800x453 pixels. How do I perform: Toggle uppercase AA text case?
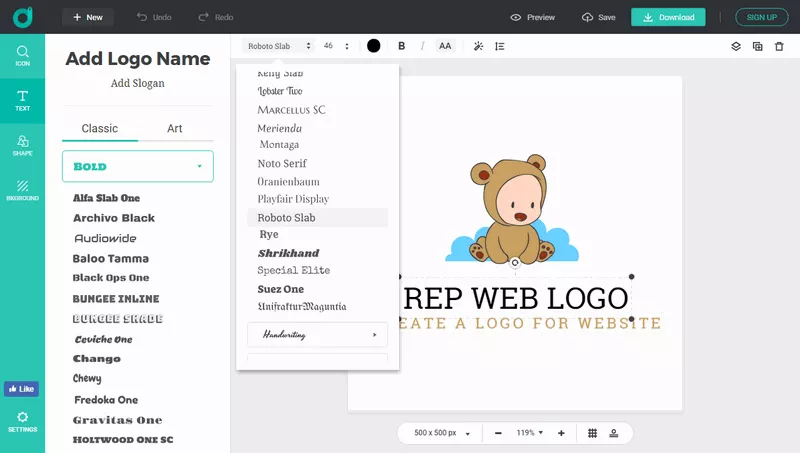445,46
